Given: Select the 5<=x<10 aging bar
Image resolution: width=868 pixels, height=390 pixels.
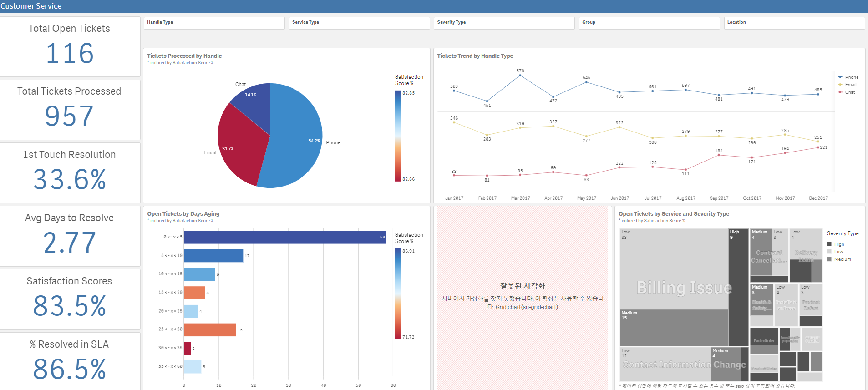Looking at the screenshot, I should coord(213,256).
